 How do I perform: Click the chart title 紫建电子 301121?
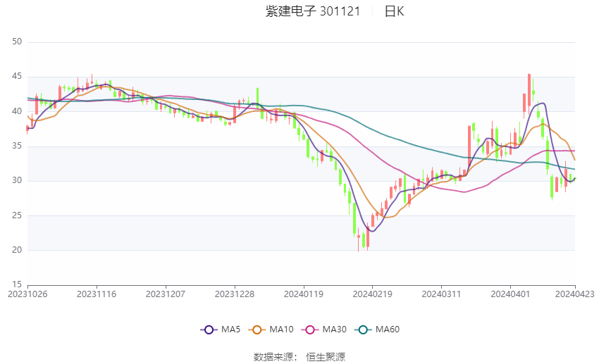pos(313,11)
